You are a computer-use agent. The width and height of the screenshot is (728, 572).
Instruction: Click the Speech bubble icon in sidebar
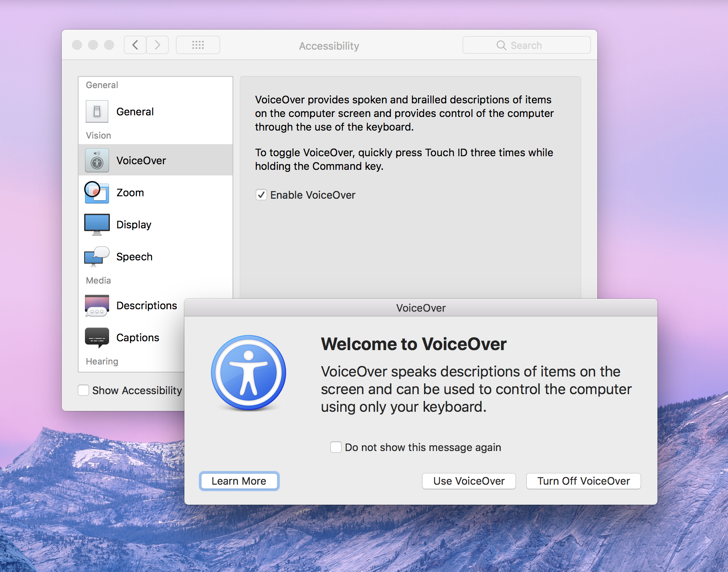coord(97,256)
